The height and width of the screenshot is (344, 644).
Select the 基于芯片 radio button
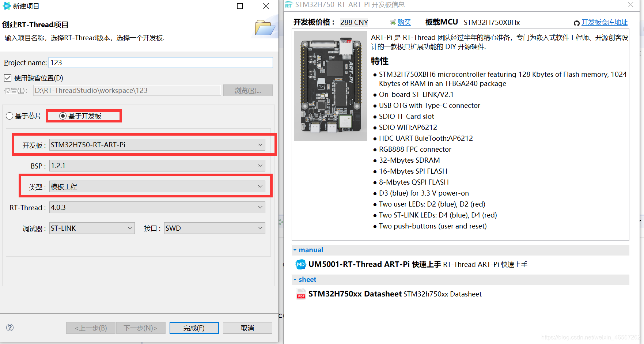(10, 116)
